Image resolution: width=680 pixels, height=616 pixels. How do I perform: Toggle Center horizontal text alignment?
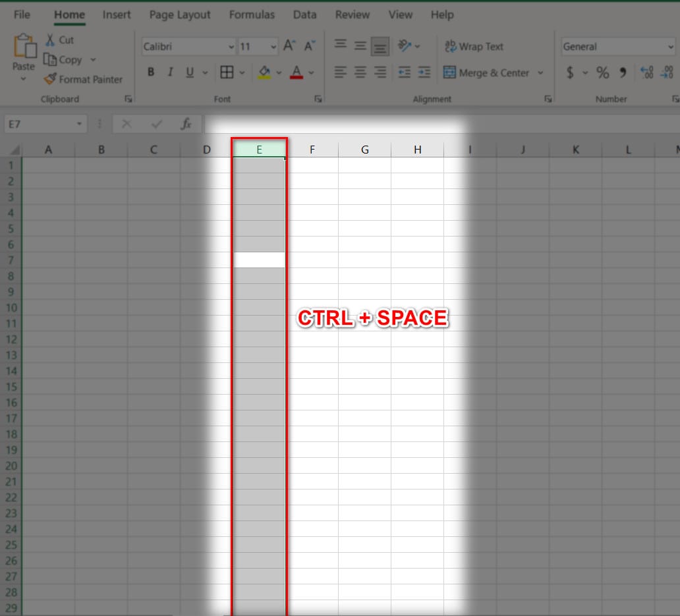360,72
